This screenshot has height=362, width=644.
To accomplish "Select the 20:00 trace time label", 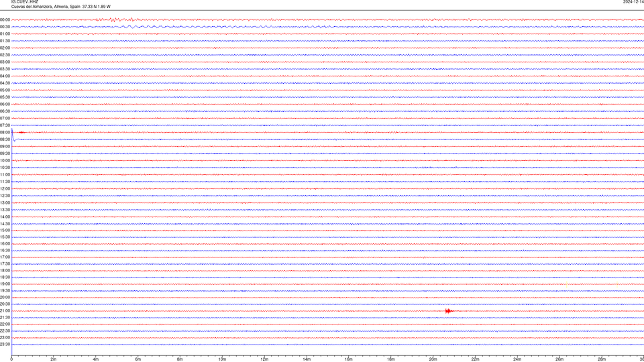I will point(5,298).
